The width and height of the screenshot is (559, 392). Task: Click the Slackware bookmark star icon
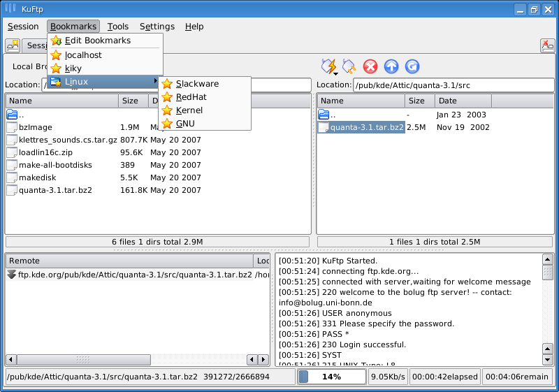[x=167, y=84]
